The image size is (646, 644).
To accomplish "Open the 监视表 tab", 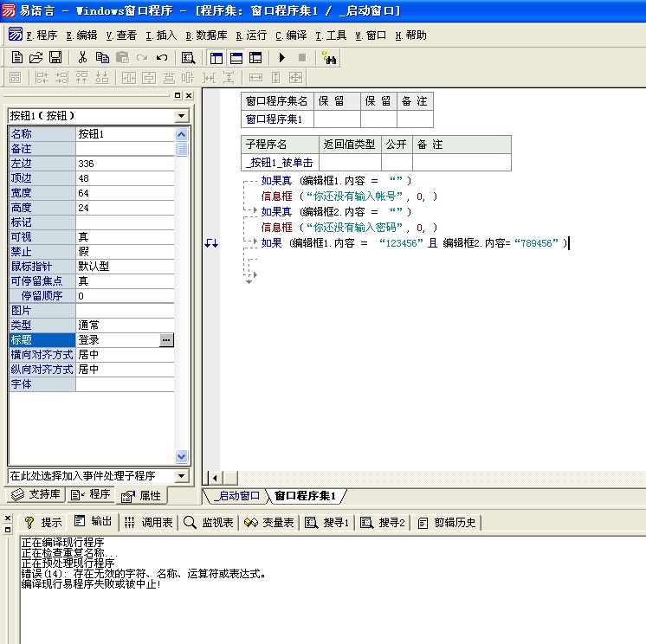I will pos(209,523).
